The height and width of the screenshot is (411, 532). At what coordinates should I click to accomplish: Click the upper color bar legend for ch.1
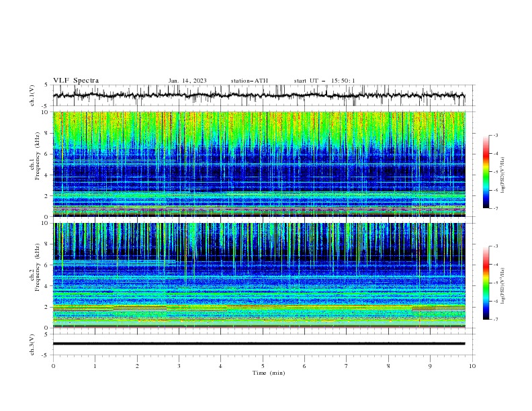[486, 172]
